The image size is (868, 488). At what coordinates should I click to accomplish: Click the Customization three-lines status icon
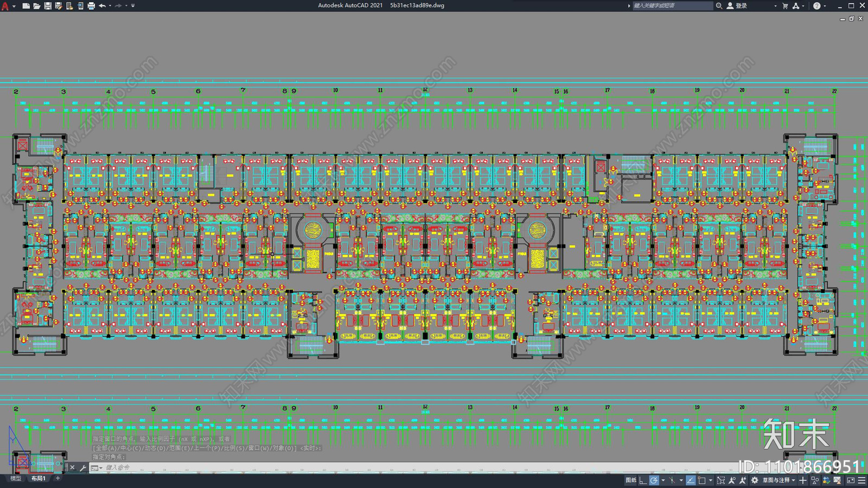(x=861, y=480)
